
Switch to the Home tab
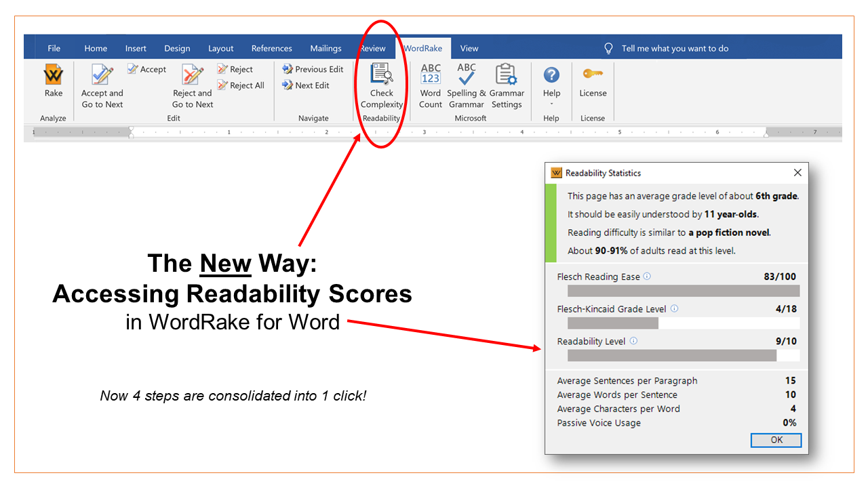(x=96, y=48)
